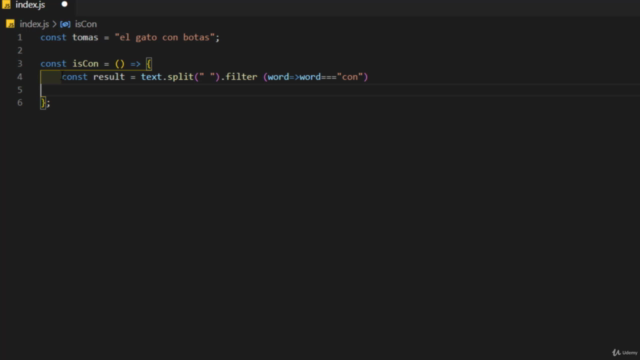This screenshot has width=640, height=360.
Task: Click line number 5 in the gutter
Action: pos(20,90)
